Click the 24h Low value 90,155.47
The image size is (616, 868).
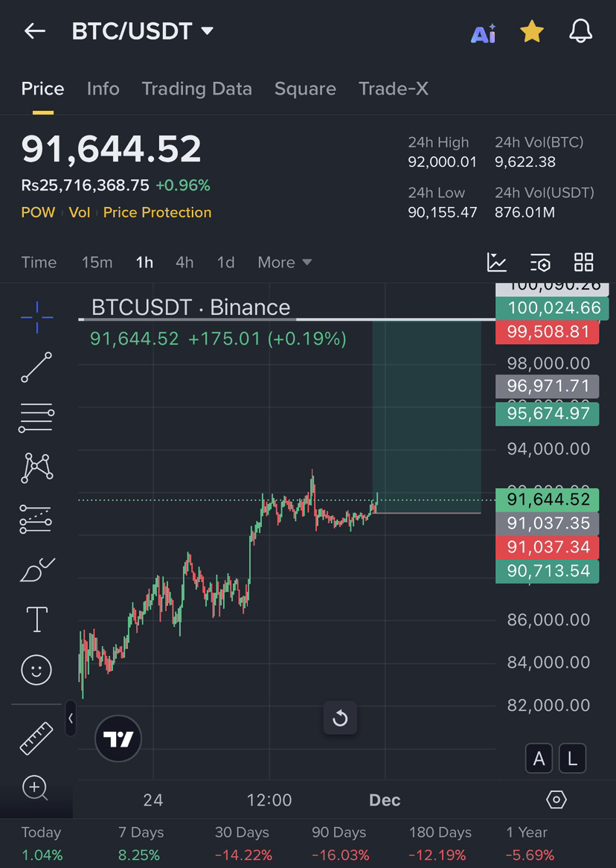(442, 213)
